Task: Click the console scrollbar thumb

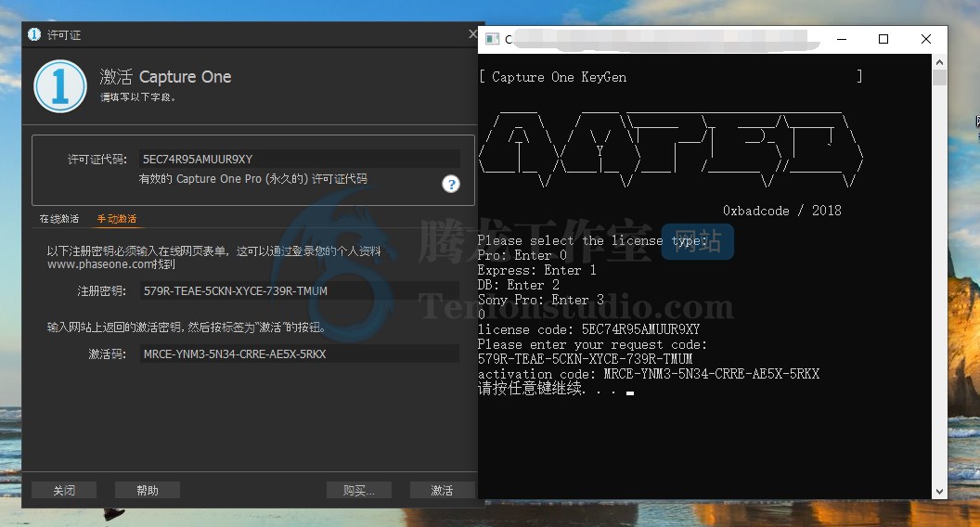Action: (939, 78)
